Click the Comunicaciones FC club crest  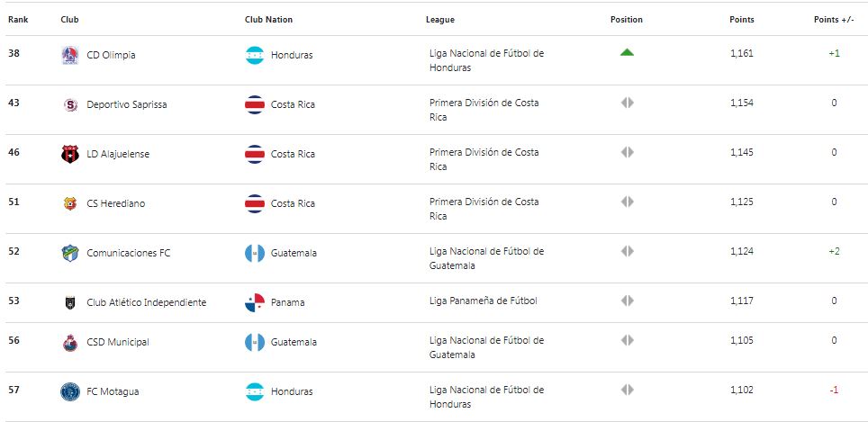[x=69, y=253]
